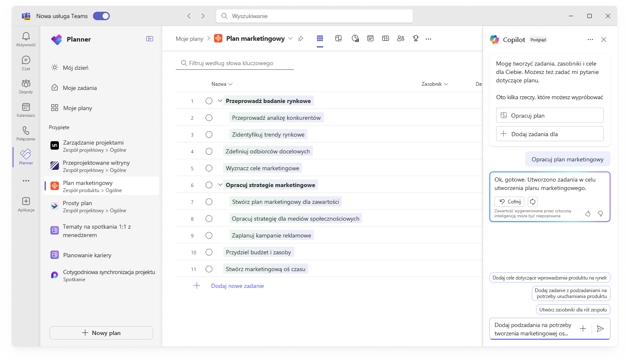The width and height of the screenshot is (629, 364).
Task: Give thumbs up to the Copilot response
Action: coord(588,214)
